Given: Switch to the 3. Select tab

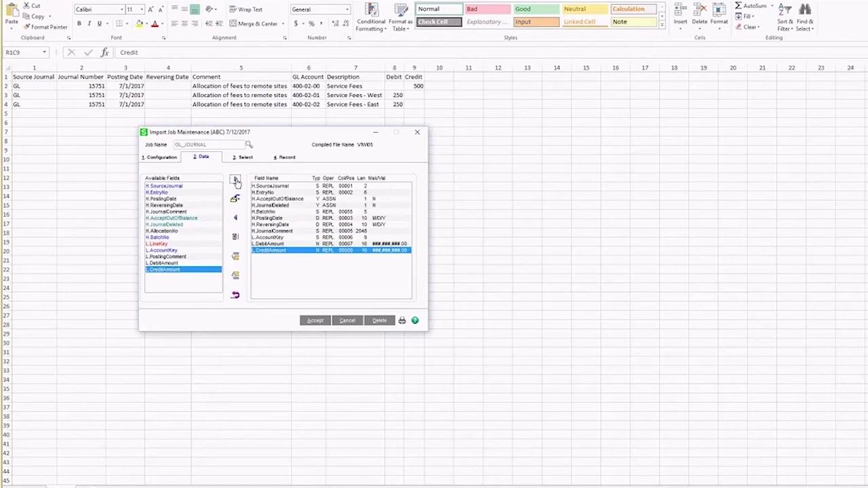Looking at the screenshot, I should (243, 157).
